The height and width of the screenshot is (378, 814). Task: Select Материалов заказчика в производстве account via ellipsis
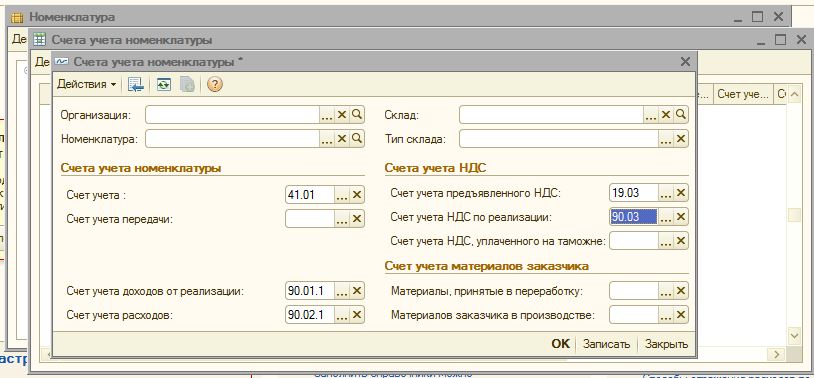coord(666,315)
